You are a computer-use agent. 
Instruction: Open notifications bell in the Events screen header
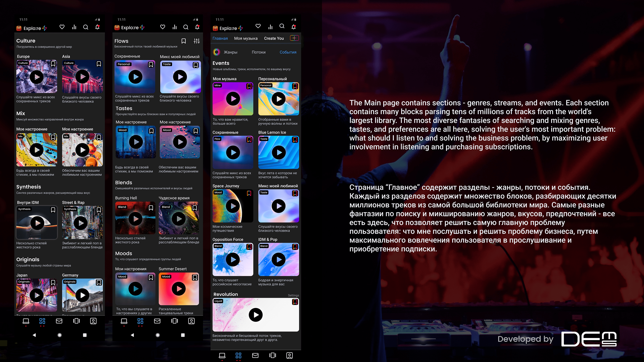(x=293, y=27)
